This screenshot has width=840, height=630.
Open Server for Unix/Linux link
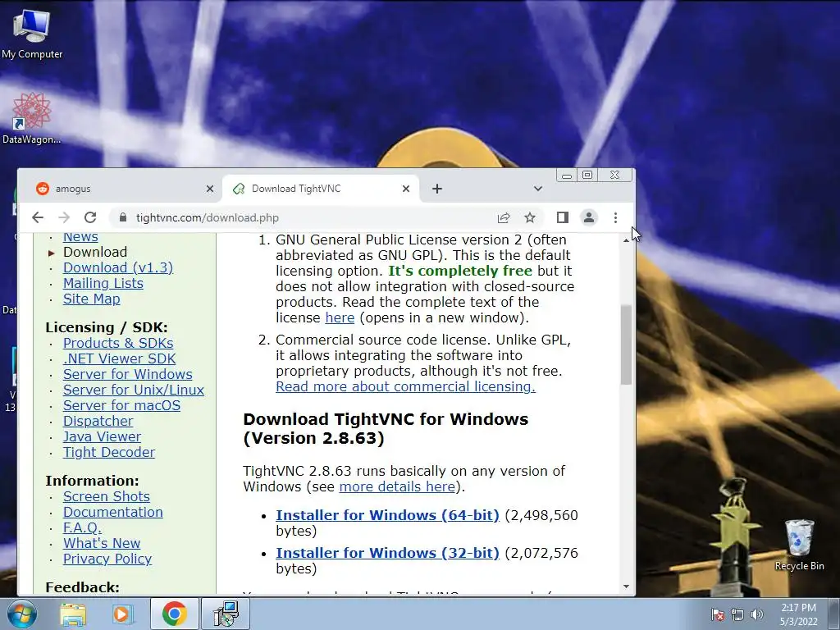134,390
